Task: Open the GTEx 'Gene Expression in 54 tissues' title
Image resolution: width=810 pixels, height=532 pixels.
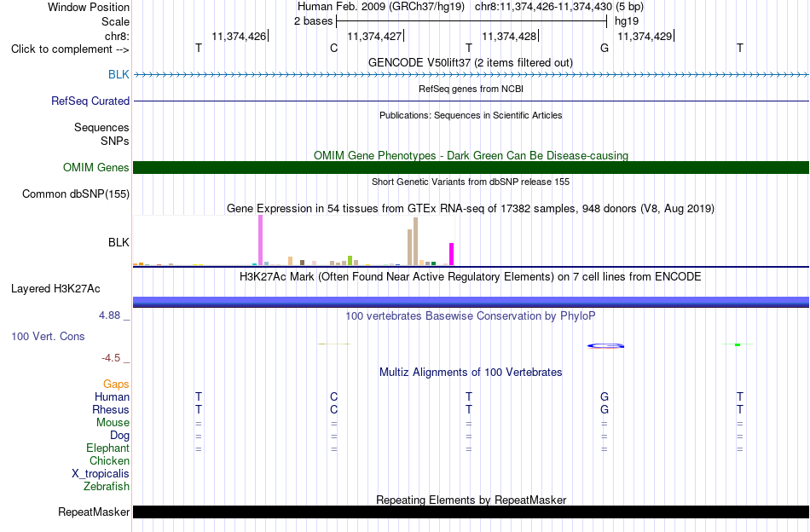Action: pos(471,208)
